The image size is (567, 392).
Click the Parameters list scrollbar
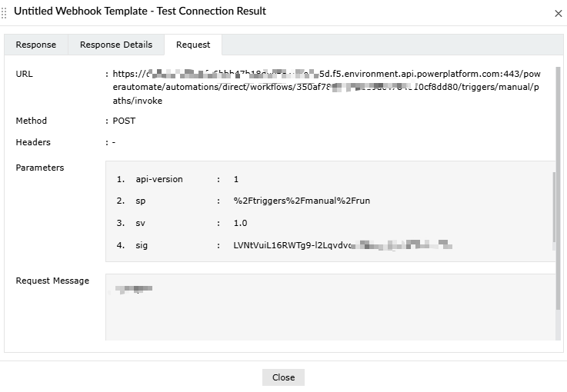pos(552,208)
